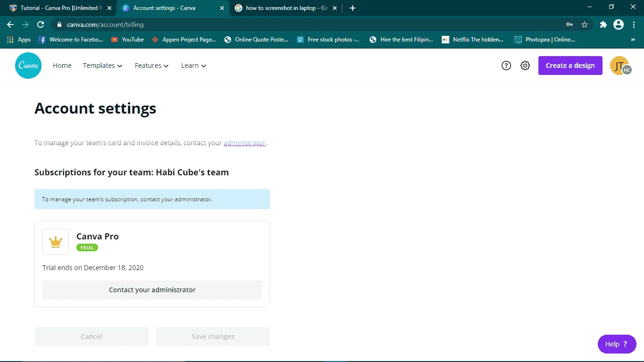
Task: Open the Photopea Online bookmark
Action: coord(545,40)
